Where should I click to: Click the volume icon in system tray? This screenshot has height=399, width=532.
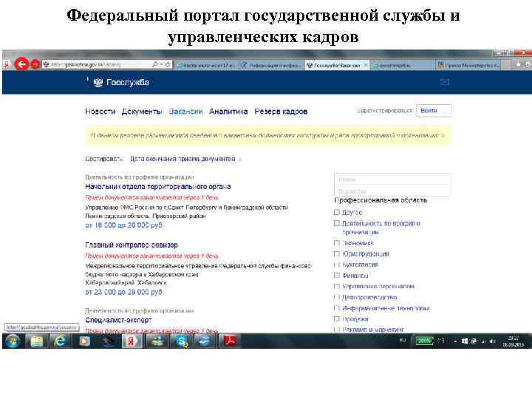tap(493, 341)
